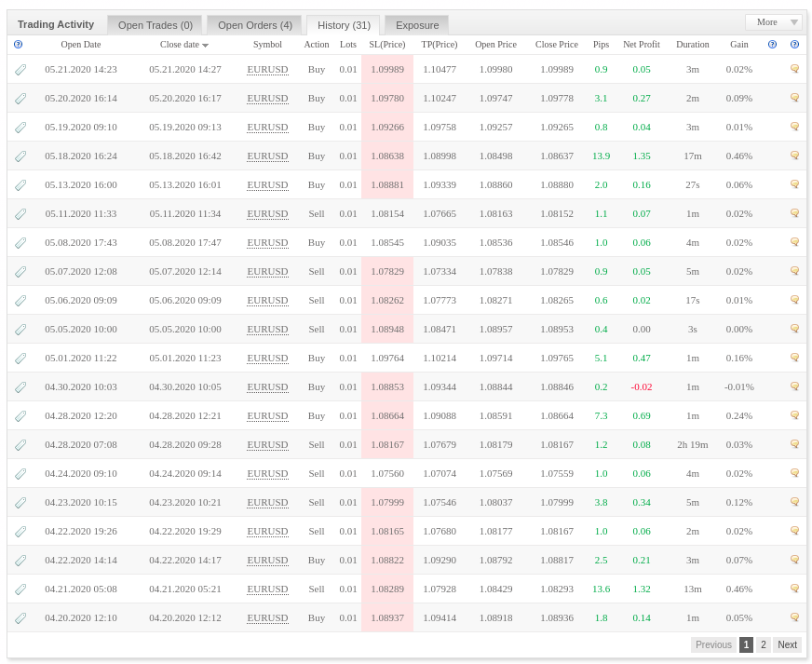Click SL price 1.09989 cell

pos(387,70)
